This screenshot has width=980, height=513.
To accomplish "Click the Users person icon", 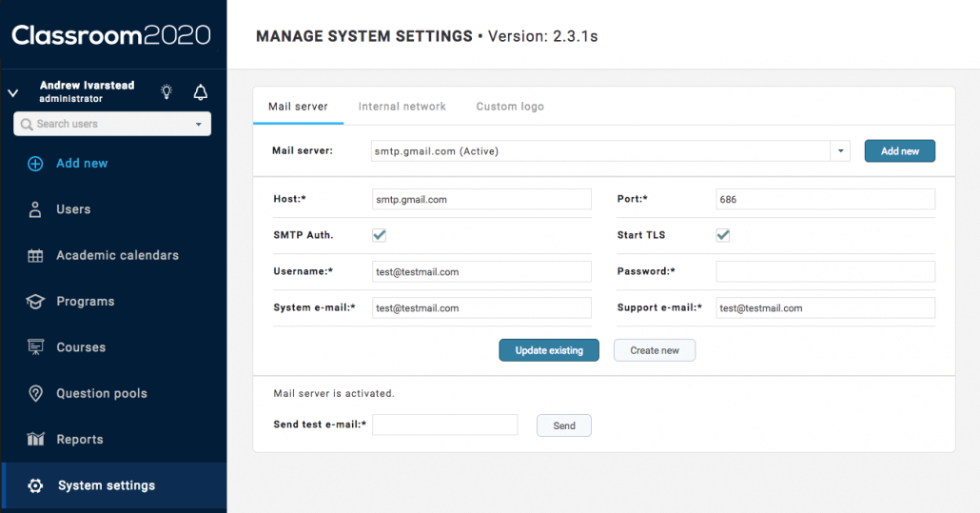I will tap(35, 209).
